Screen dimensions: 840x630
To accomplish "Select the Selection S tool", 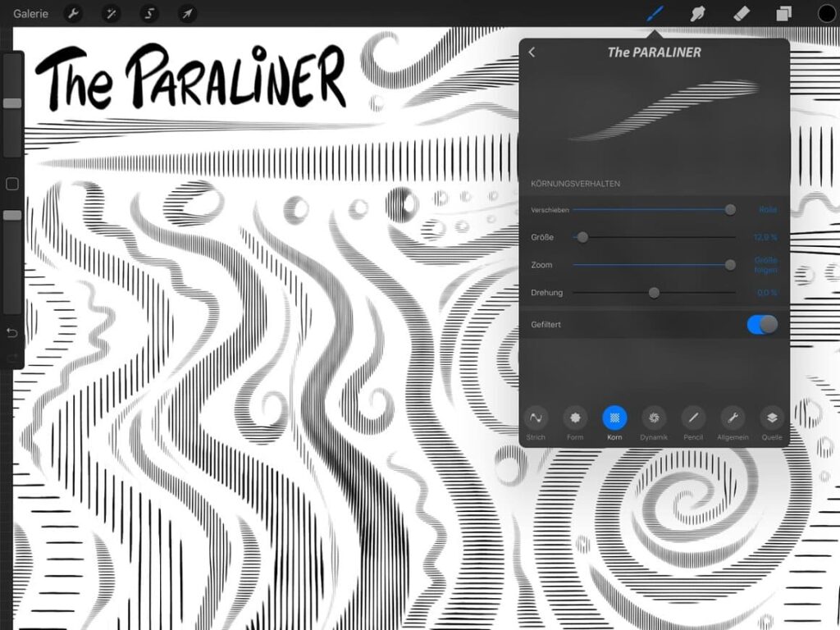I will pyautogui.click(x=149, y=13).
